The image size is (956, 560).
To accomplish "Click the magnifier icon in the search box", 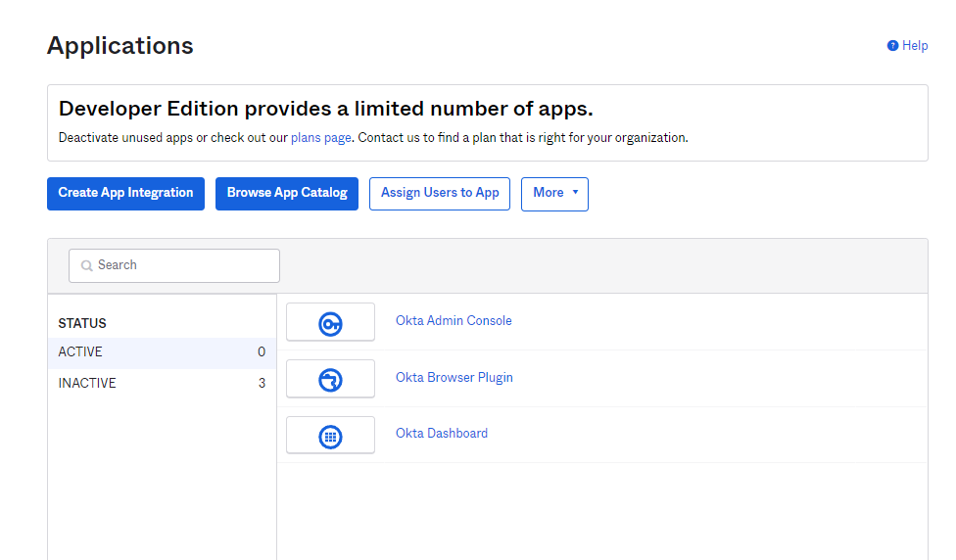I will (x=86, y=265).
